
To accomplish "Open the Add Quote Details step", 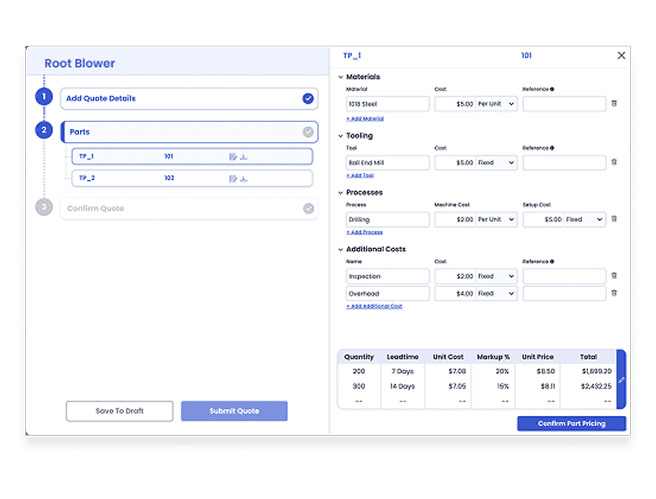I will pos(180,99).
